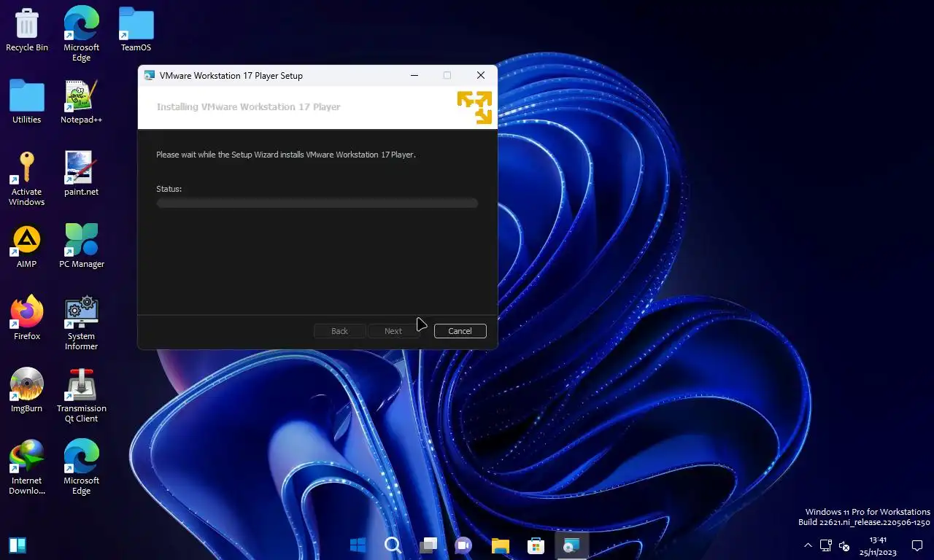
Task: Click the 'Status:' label
Action: [169, 189]
